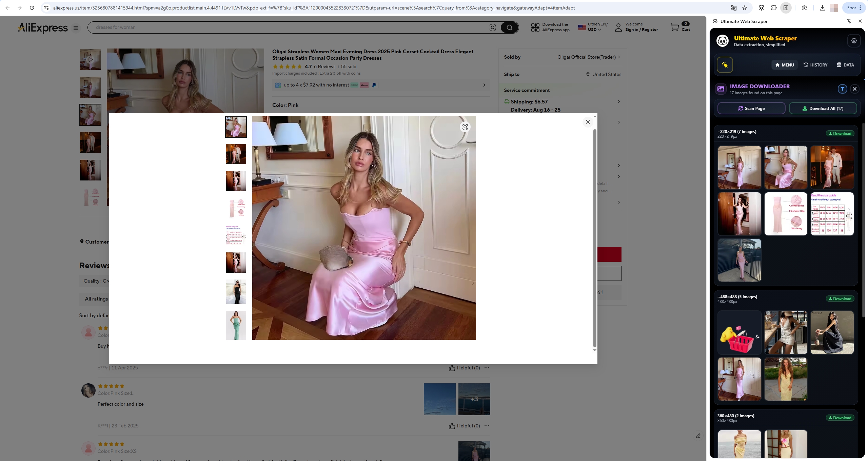Open Ultimate Web Scraper settings gear

click(x=854, y=41)
